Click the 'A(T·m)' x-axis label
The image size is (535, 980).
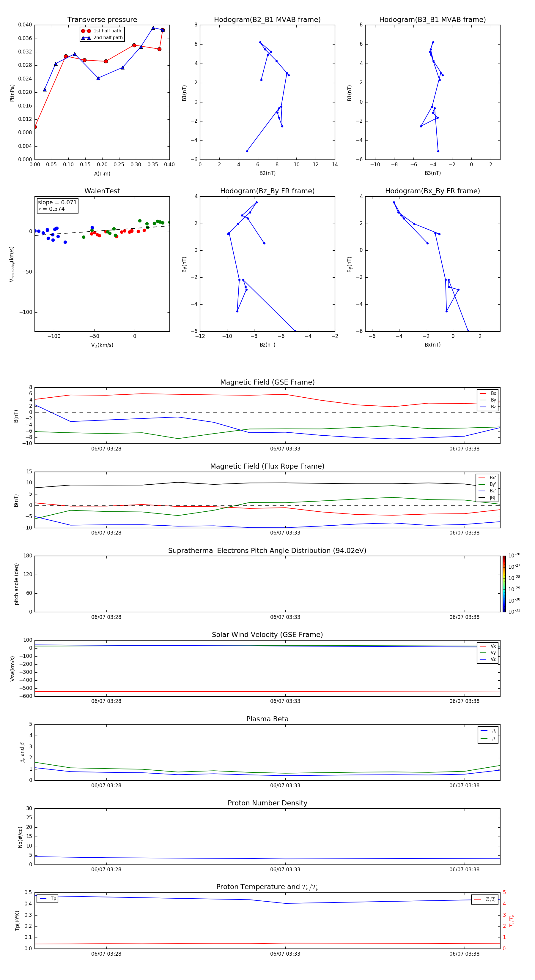[102, 174]
